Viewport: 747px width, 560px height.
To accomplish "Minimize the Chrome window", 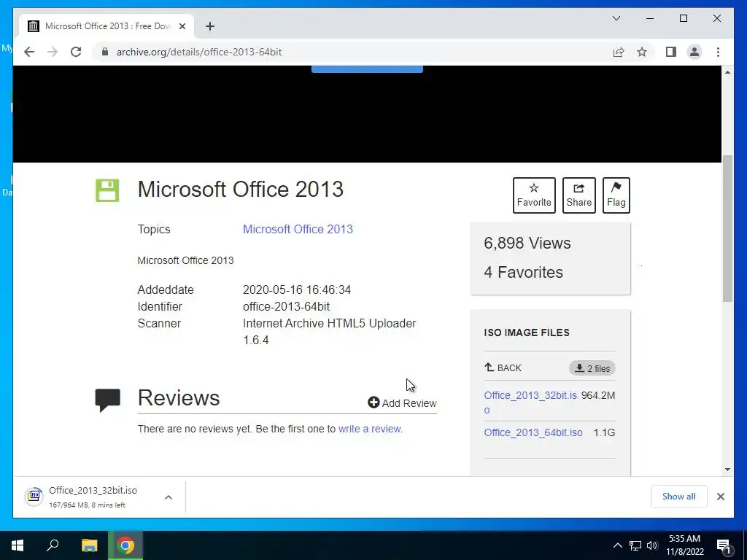I will click(x=650, y=18).
